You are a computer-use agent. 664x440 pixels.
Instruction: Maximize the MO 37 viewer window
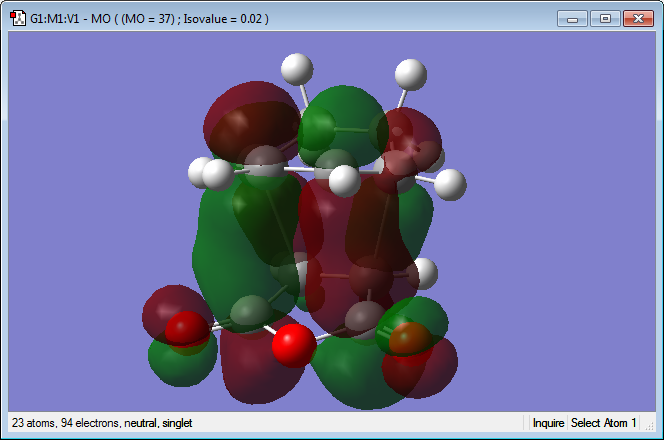[605, 19]
